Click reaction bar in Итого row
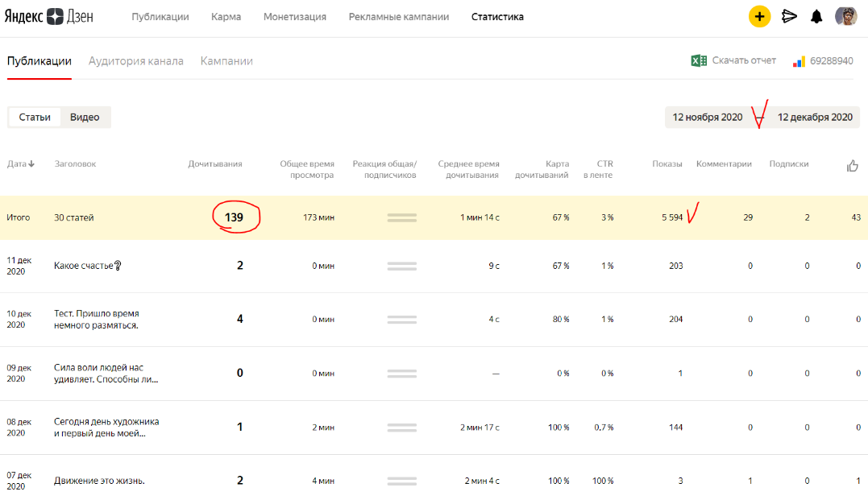This screenshot has height=500, width=868. pos(402,217)
